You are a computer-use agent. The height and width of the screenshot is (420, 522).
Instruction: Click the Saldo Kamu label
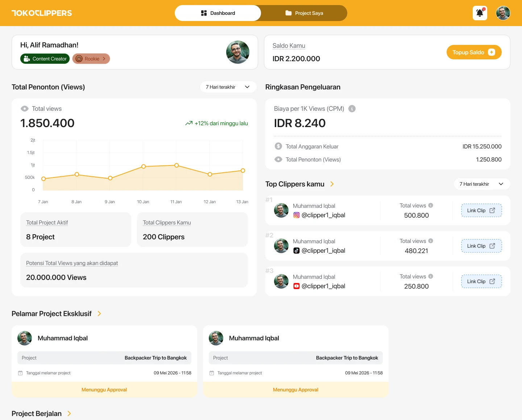tap(289, 46)
